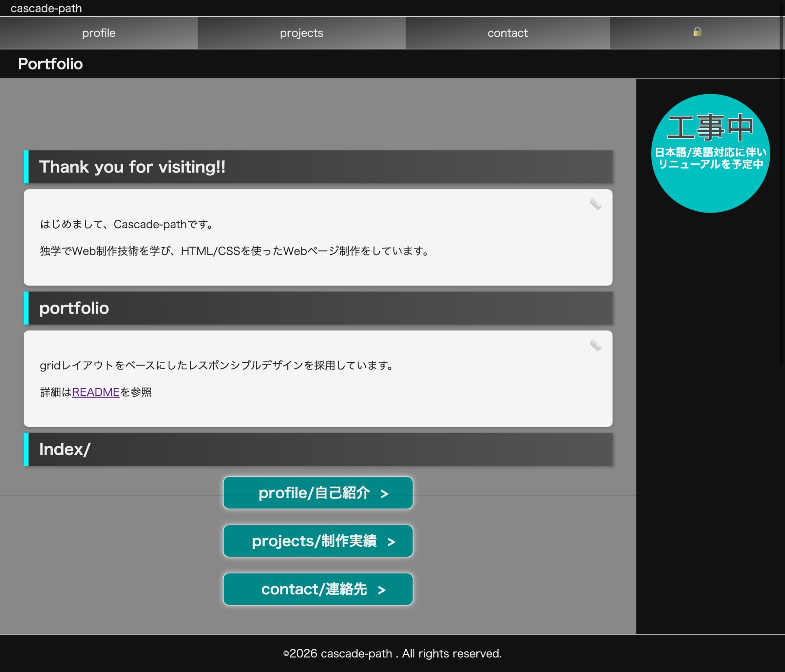Open the profile navigation tab

[99, 33]
